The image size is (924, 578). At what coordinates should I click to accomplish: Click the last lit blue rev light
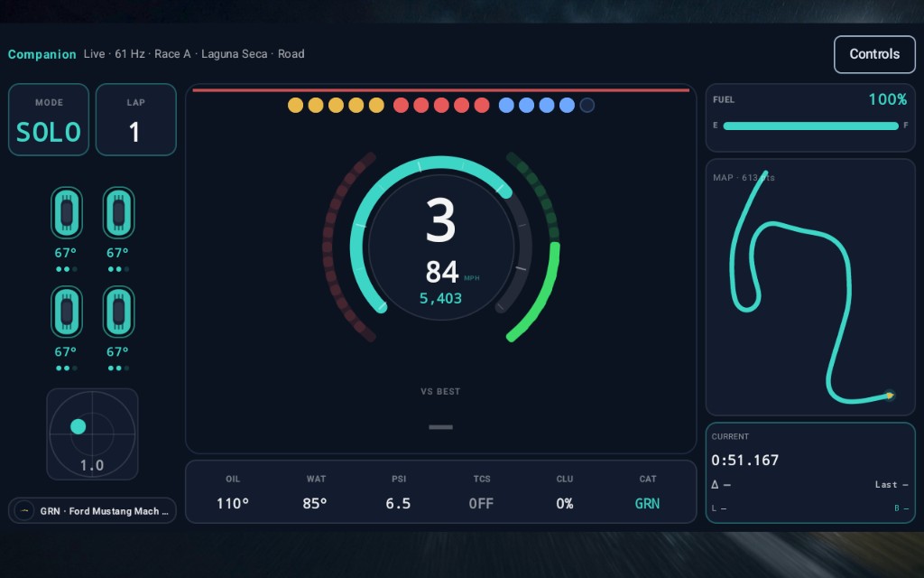(567, 105)
